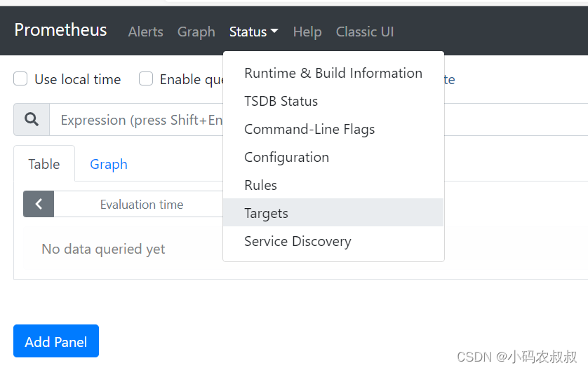Screen dimensions: 588x370
Task: Open the Rules status page
Action: [x=260, y=185]
